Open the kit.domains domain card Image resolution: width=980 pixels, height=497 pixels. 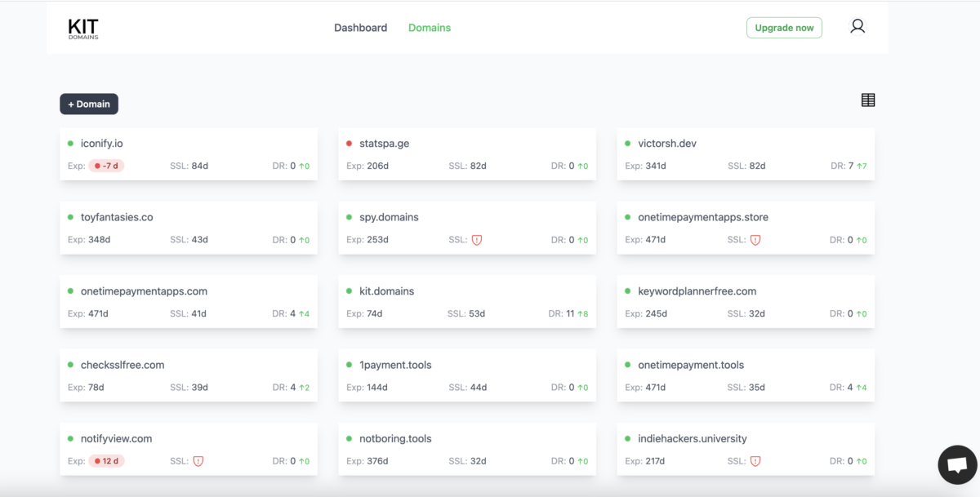[x=386, y=291]
